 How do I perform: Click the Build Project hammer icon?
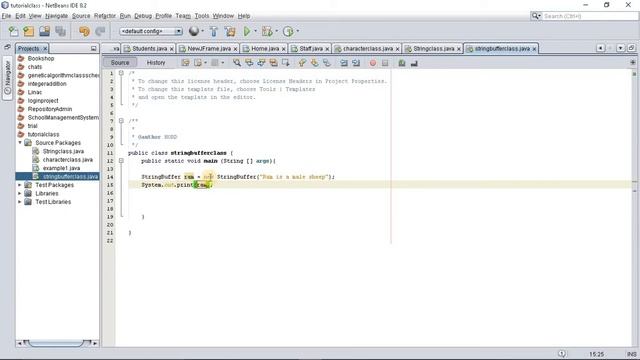pyautogui.click(x=213, y=31)
